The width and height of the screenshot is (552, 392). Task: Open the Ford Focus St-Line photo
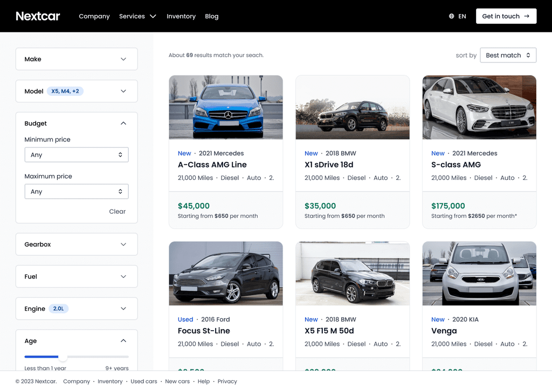click(x=226, y=273)
